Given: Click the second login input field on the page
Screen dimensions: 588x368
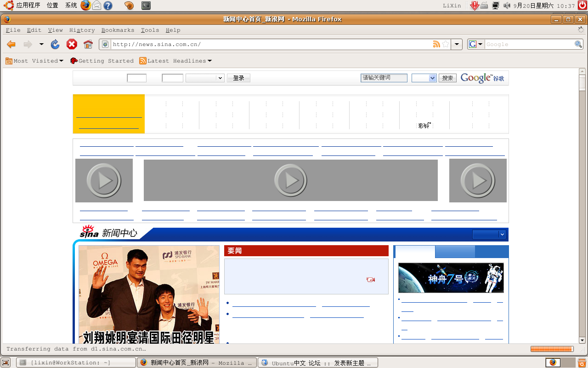Looking at the screenshot, I should (173, 78).
